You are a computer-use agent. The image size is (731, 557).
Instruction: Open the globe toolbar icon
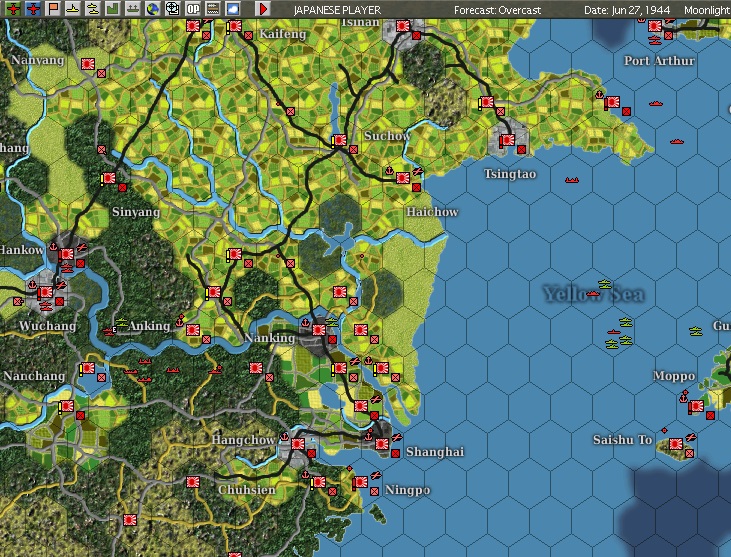(x=153, y=8)
